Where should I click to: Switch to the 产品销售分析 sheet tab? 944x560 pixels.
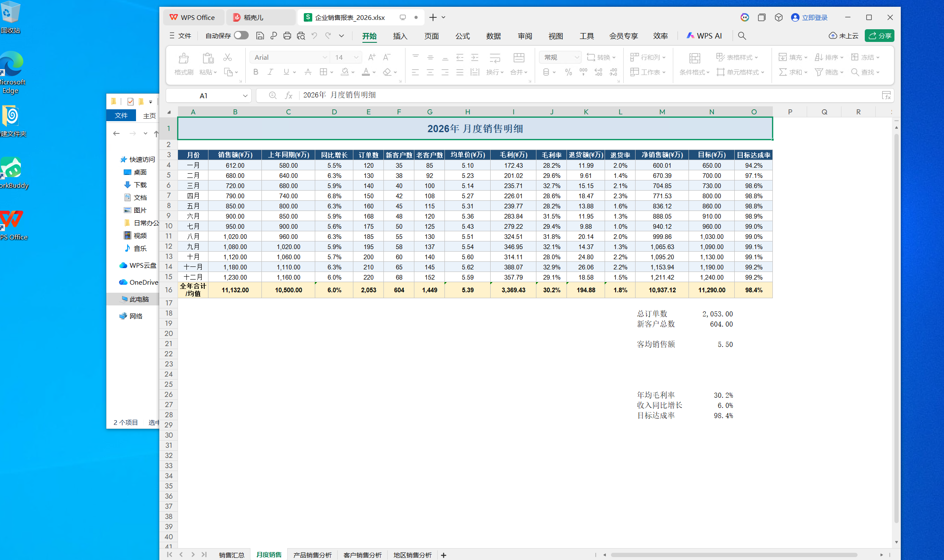[312, 555]
